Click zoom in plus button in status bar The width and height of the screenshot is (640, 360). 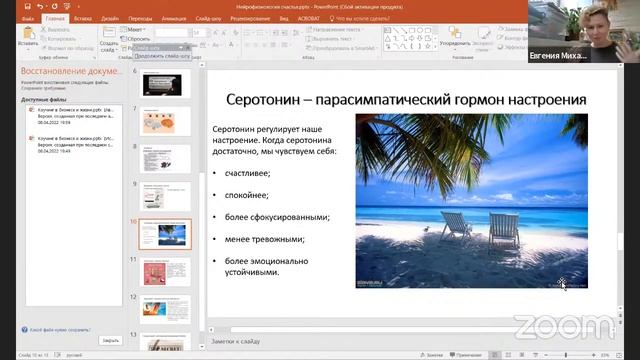coord(593,355)
